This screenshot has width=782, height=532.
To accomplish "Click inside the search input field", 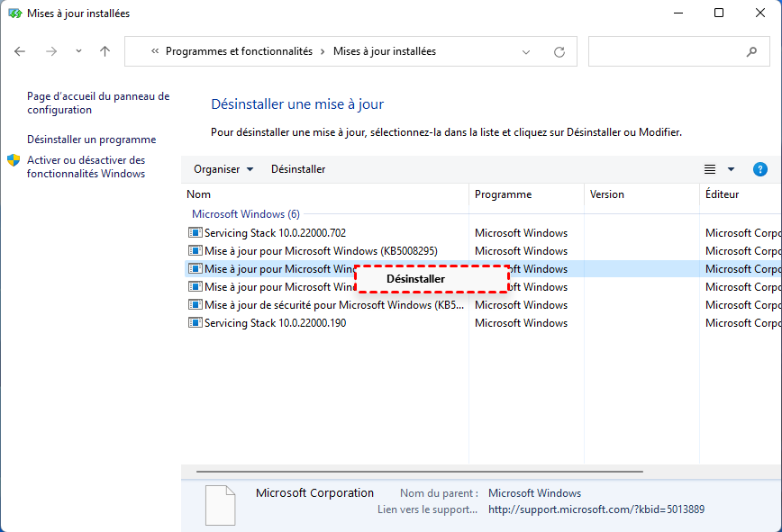I will coord(667,52).
